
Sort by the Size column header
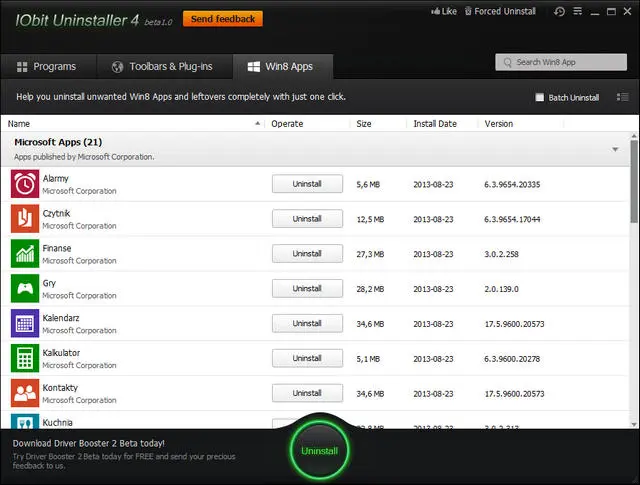click(364, 124)
